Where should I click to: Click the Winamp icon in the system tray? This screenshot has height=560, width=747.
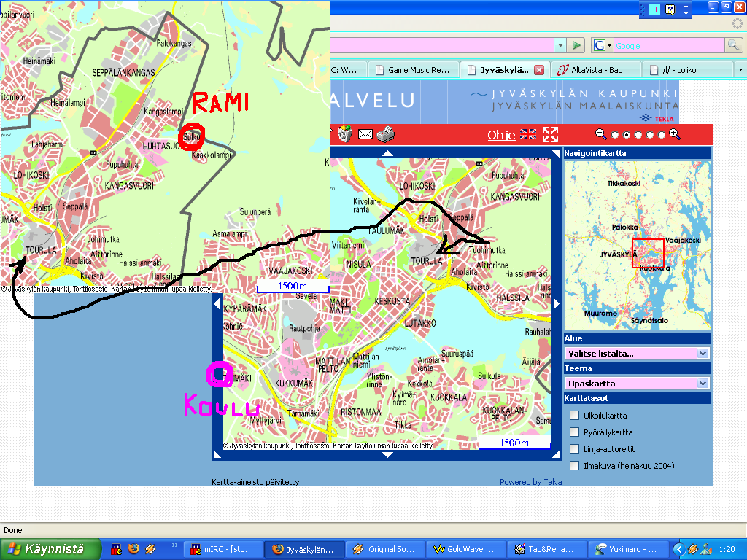(693, 549)
